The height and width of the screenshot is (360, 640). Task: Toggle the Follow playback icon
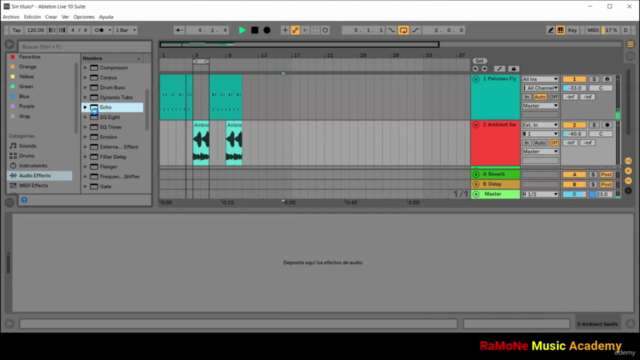click(179, 30)
